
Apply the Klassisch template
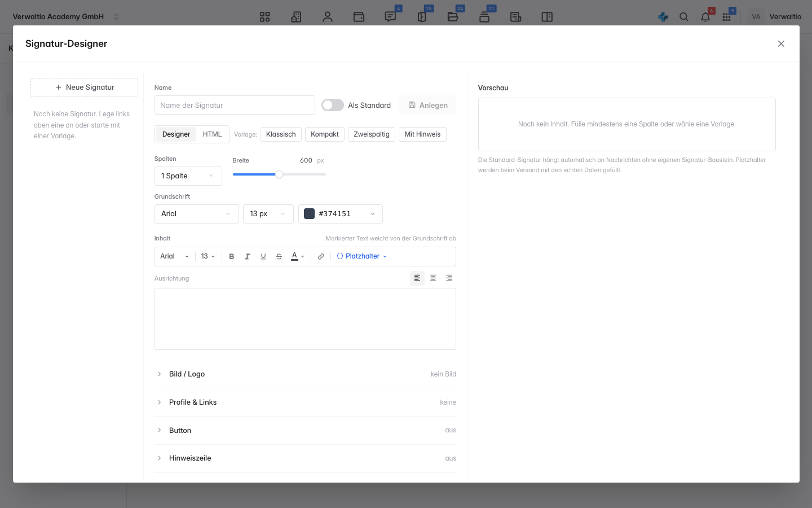281,134
